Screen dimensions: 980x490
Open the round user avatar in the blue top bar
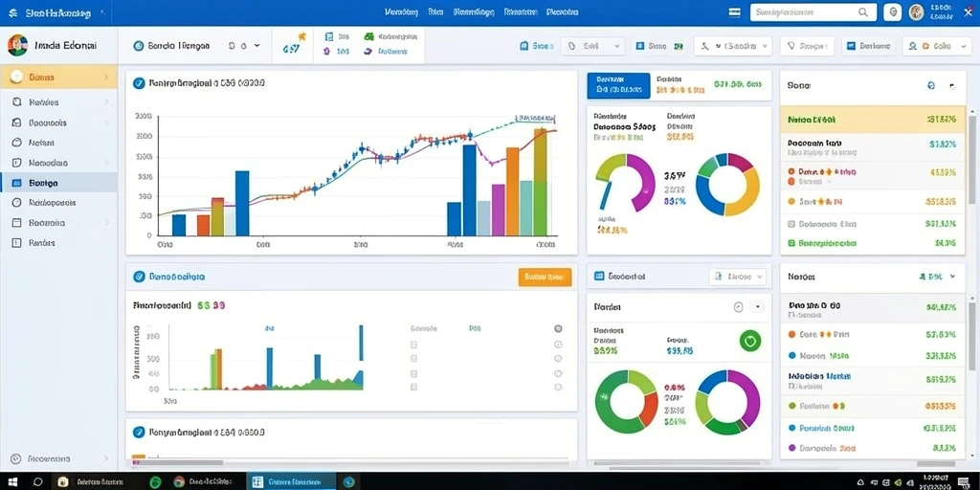916,11
